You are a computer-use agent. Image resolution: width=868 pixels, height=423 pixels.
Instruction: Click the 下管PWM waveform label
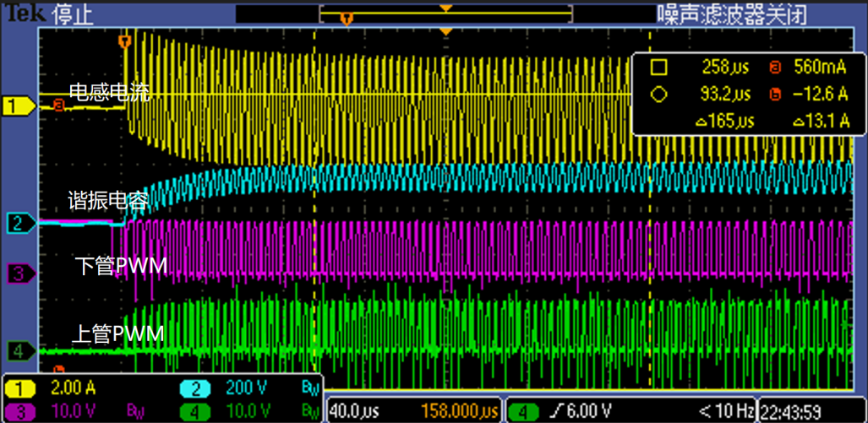121,267
